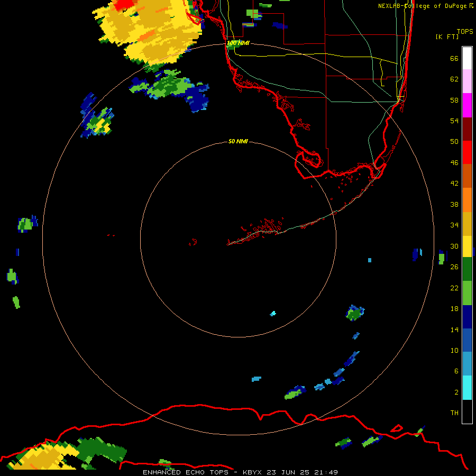Image resolution: width=476 pixels, height=476 pixels.
Task: Click the 'KBYX' radar site identifier
Action: click(x=253, y=472)
